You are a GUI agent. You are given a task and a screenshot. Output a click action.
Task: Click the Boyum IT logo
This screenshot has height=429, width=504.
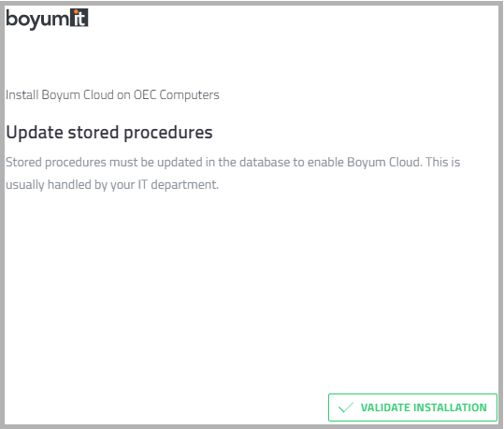pyautogui.click(x=47, y=19)
